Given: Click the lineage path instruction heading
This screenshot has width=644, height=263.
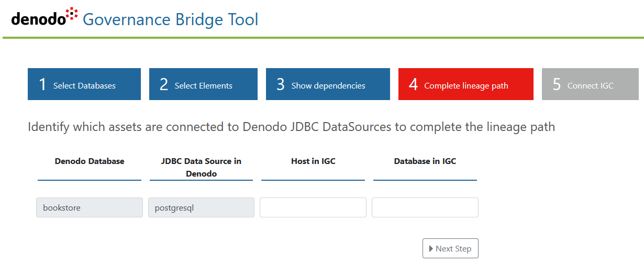Looking at the screenshot, I should tap(291, 127).
